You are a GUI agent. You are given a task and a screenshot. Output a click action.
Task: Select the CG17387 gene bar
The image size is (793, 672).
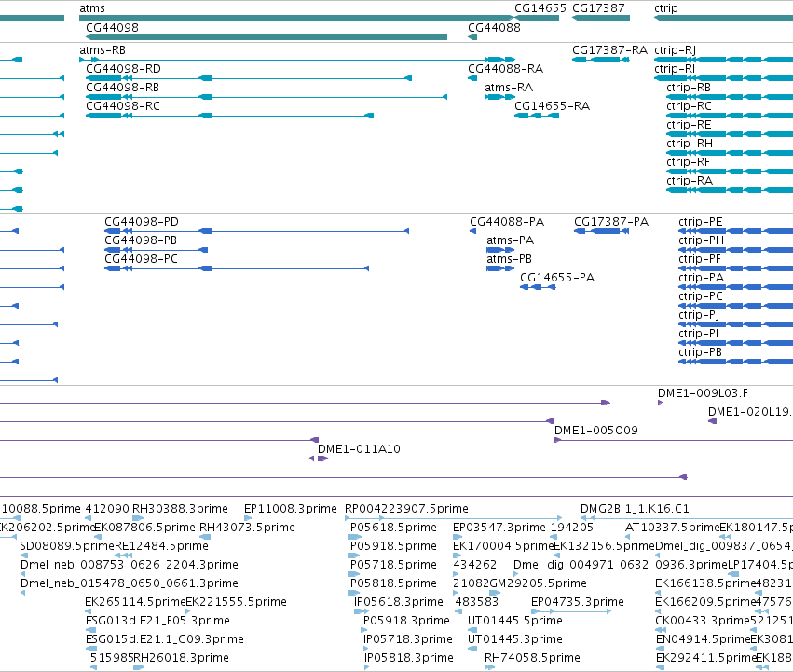(x=601, y=18)
